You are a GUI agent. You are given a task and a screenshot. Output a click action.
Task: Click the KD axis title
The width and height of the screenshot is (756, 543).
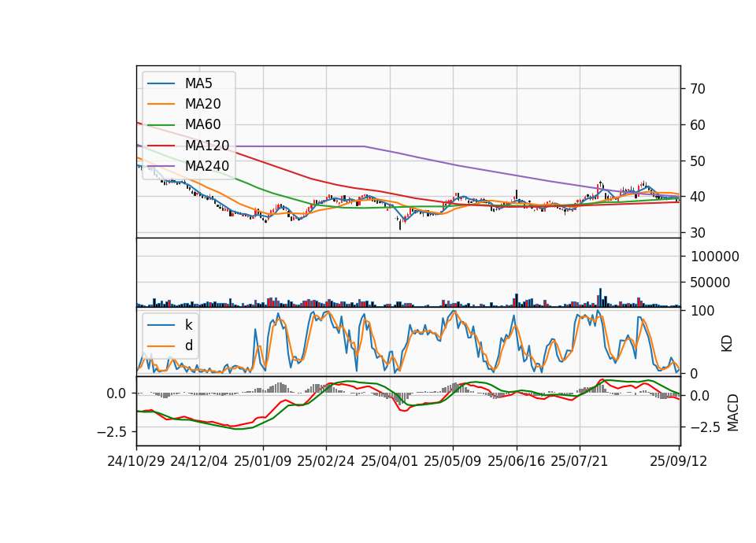click(x=727, y=343)
